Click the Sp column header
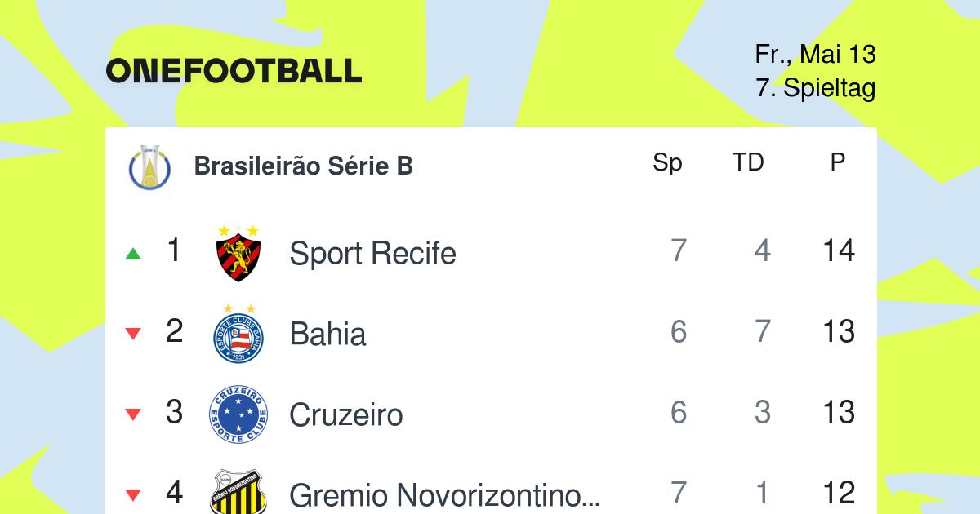The width and height of the screenshot is (980, 514). click(x=667, y=163)
